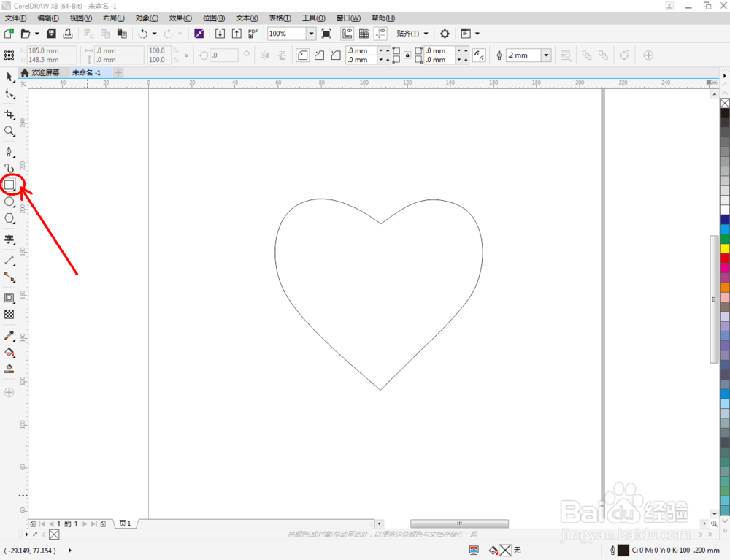Click the New document icon

[9, 34]
